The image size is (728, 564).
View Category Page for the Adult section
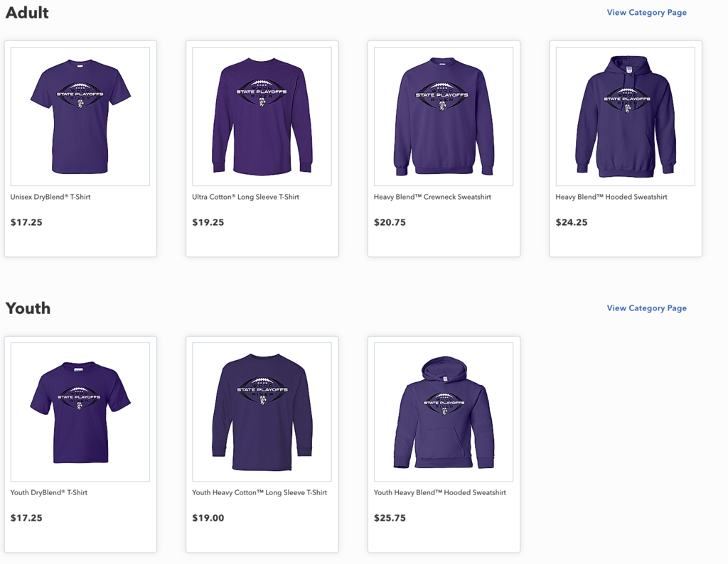[x=646, y=13]
